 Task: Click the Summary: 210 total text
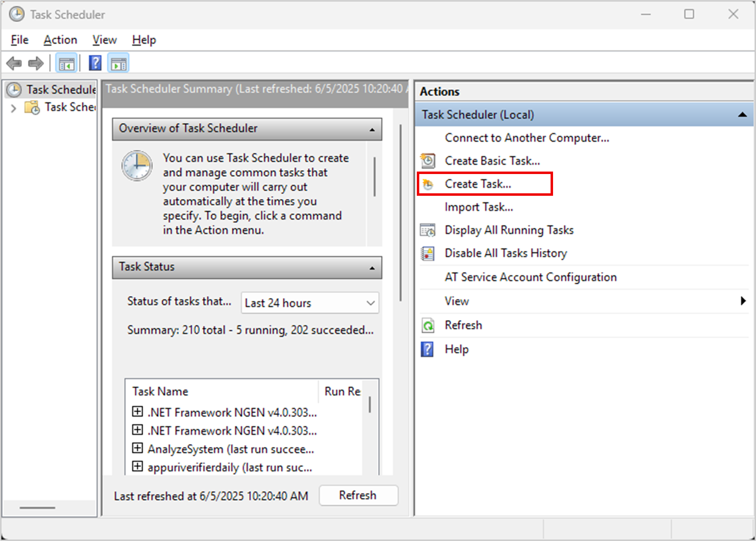250,330
